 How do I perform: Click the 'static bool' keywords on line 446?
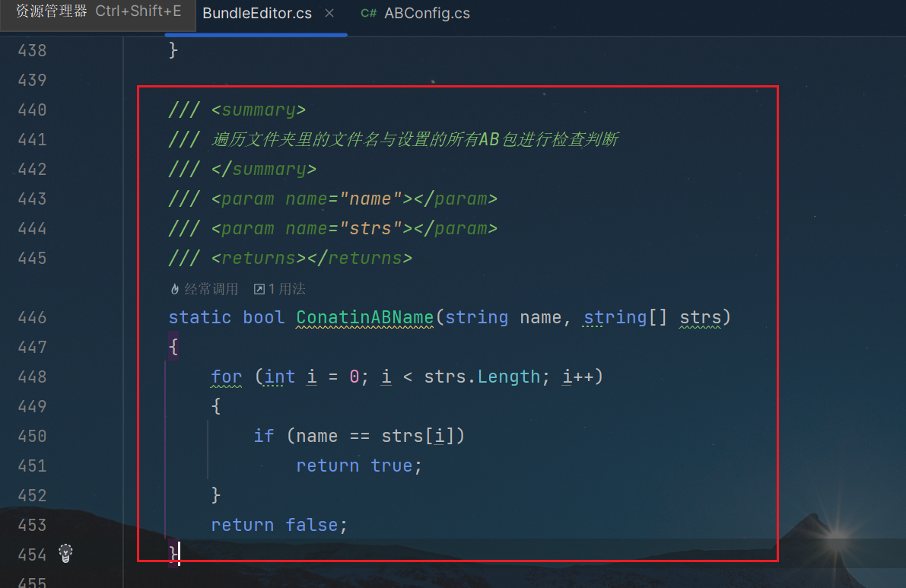click(227, 317)
